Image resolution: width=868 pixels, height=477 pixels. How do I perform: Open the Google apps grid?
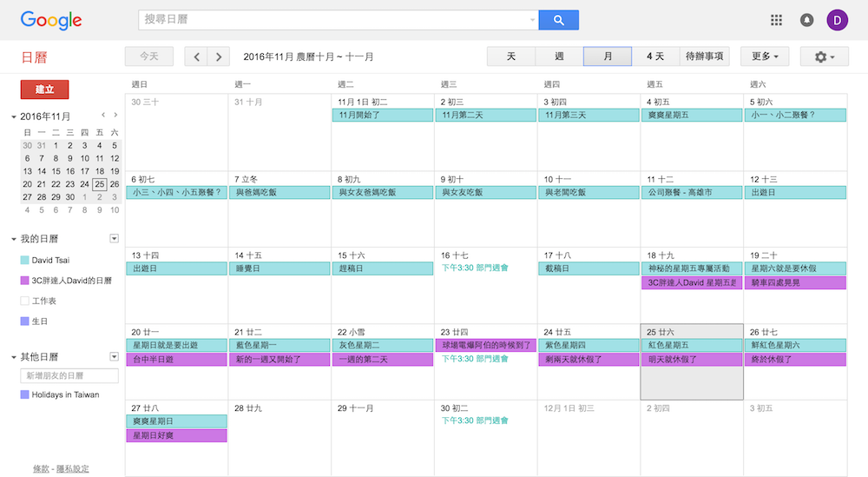[x=777, y=20]
